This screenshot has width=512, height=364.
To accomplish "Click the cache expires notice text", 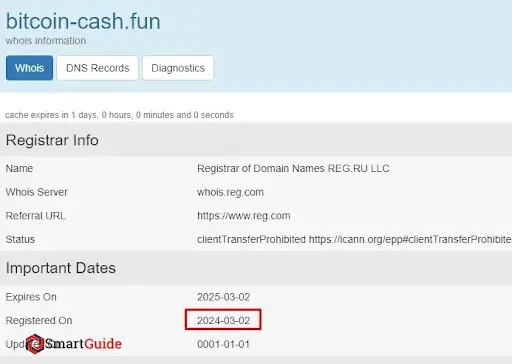I will [119, 115].
